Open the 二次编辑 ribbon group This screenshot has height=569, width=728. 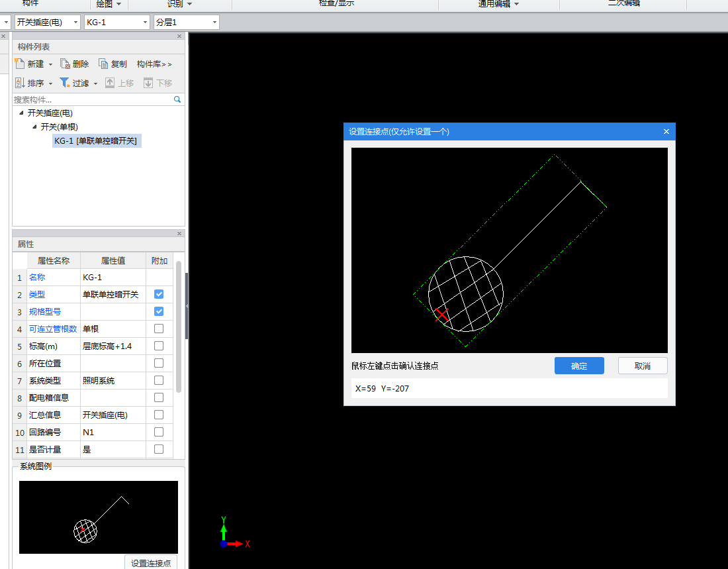[x=624, y=3]
